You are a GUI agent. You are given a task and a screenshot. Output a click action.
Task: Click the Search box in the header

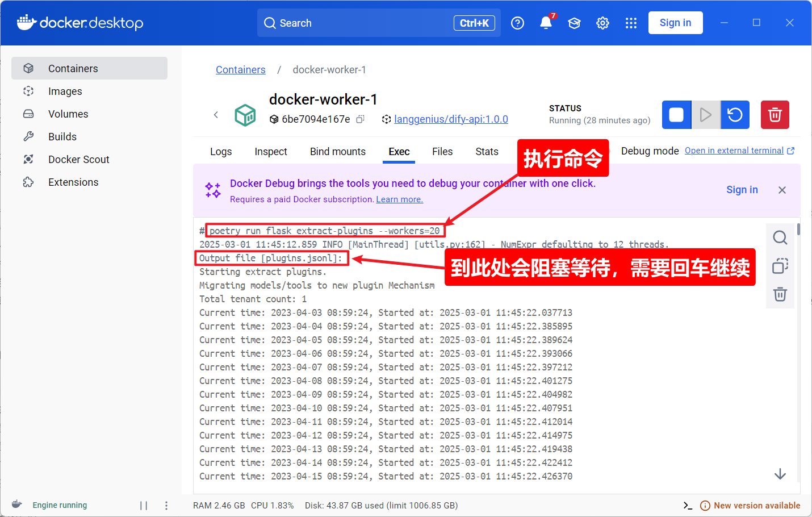coord(379,23)
